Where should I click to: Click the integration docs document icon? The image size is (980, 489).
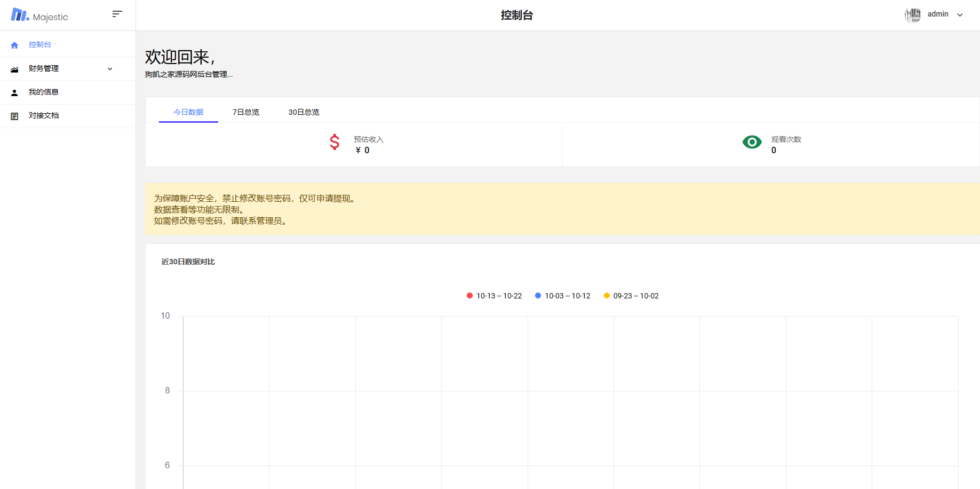coord(14,116)
